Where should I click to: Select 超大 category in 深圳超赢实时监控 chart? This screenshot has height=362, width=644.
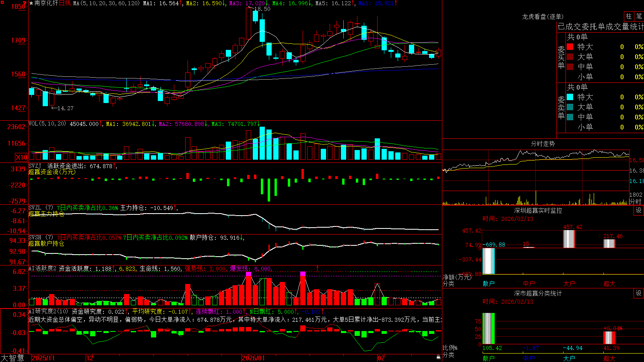point(609,284)
